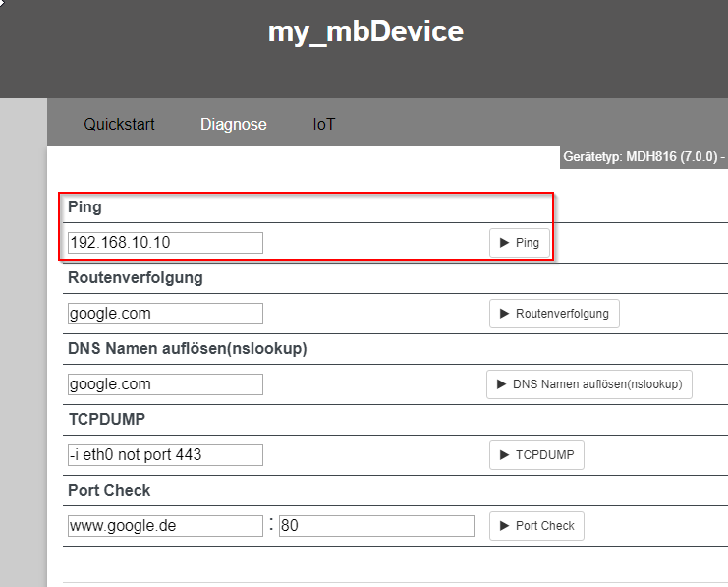Click the Routenverfolgung section heading

[x=136, y=278]
